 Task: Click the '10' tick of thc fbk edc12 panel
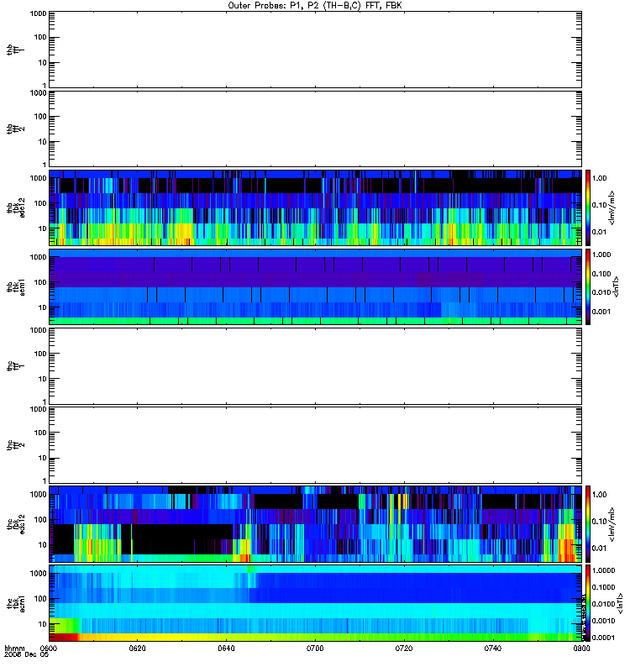(43, 545)
